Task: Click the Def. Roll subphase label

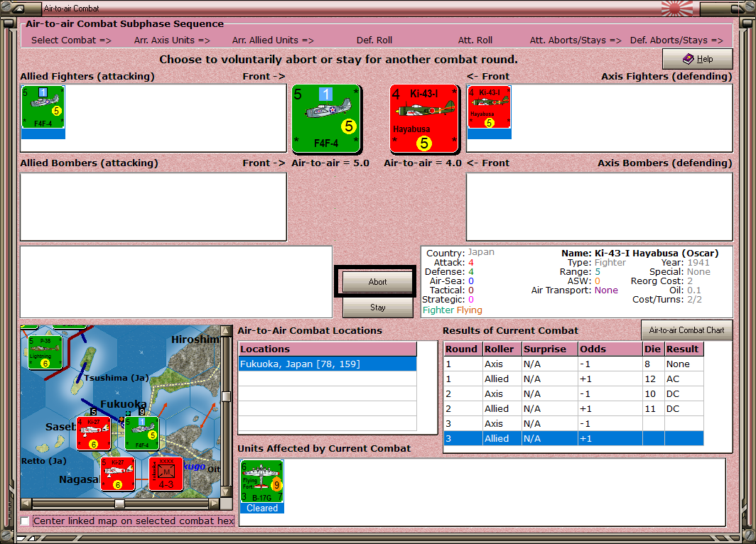Action: 374,40
